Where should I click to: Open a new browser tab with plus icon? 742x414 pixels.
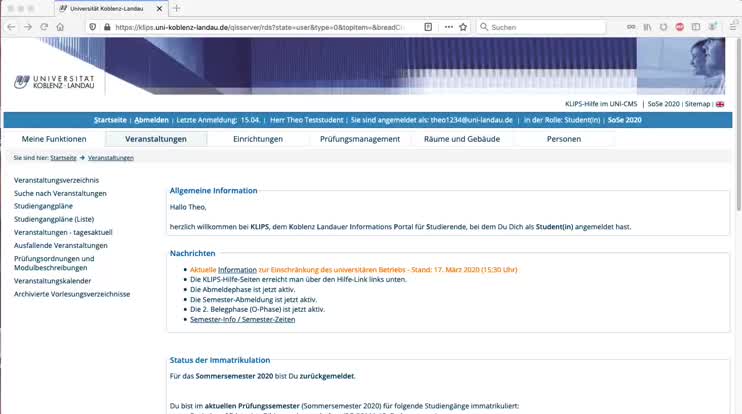177,8
